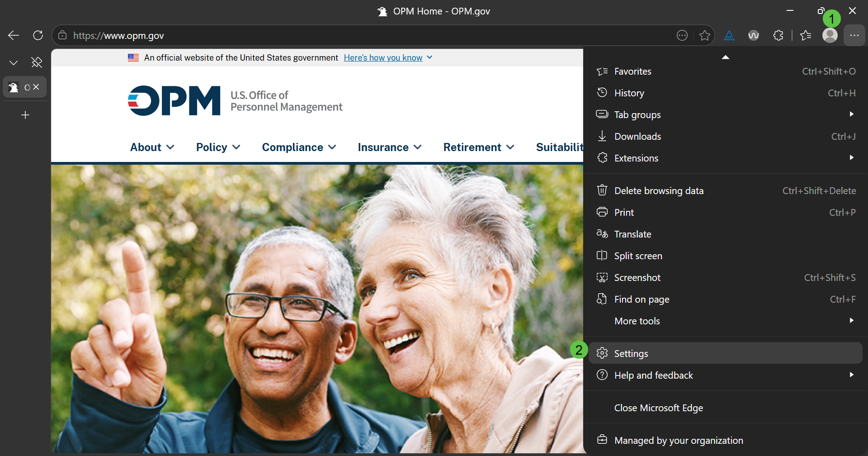
Task: Add page to favorites star icon
Action: click(x=705, y=35)
